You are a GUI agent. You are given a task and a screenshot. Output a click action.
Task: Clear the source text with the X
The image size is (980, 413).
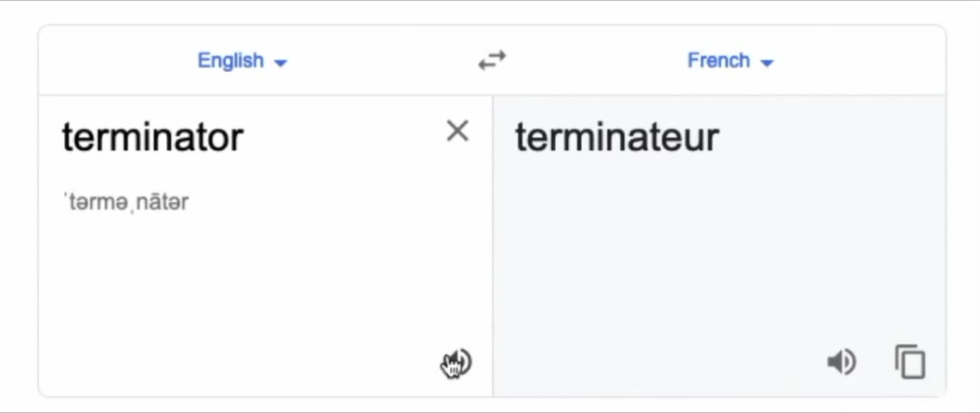(457, 132)
